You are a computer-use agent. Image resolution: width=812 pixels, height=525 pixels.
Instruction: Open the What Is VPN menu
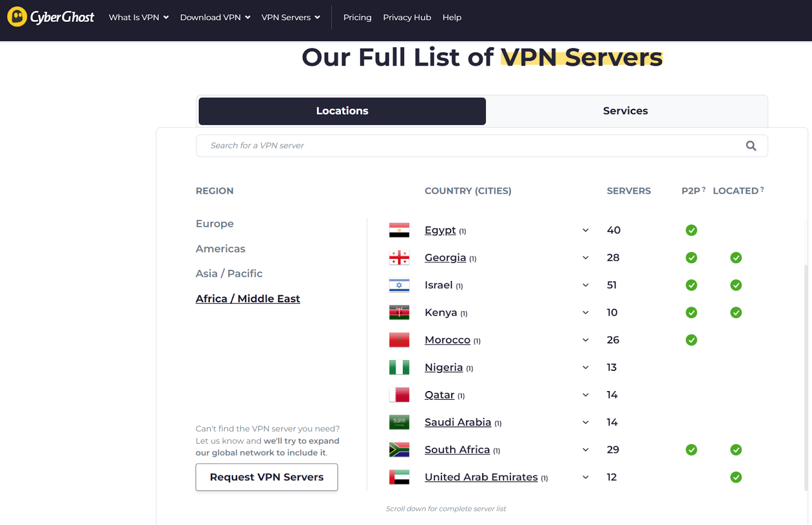coord(139,17)
